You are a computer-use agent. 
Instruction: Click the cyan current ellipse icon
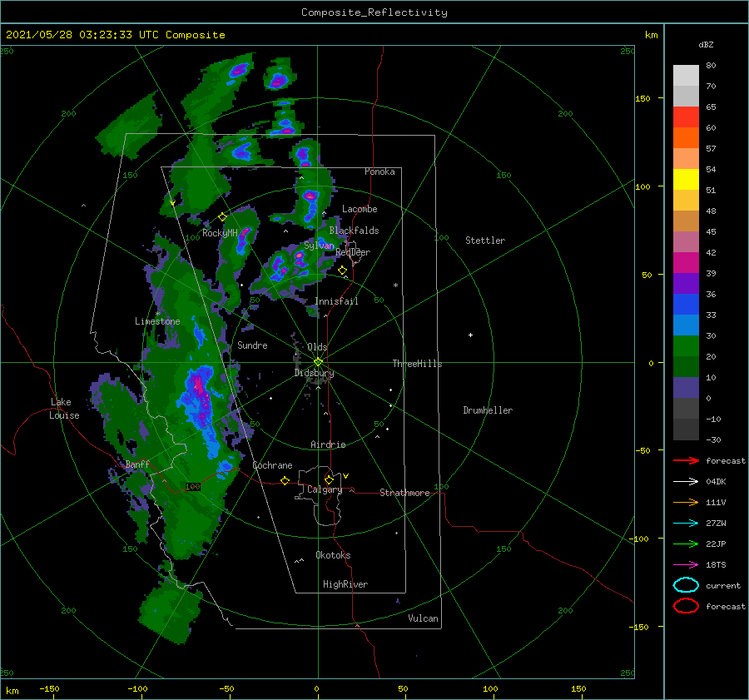coord(686,585)
